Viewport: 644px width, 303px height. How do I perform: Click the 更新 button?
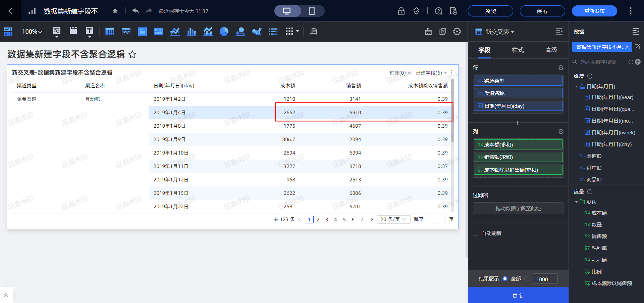pos(518,296)
